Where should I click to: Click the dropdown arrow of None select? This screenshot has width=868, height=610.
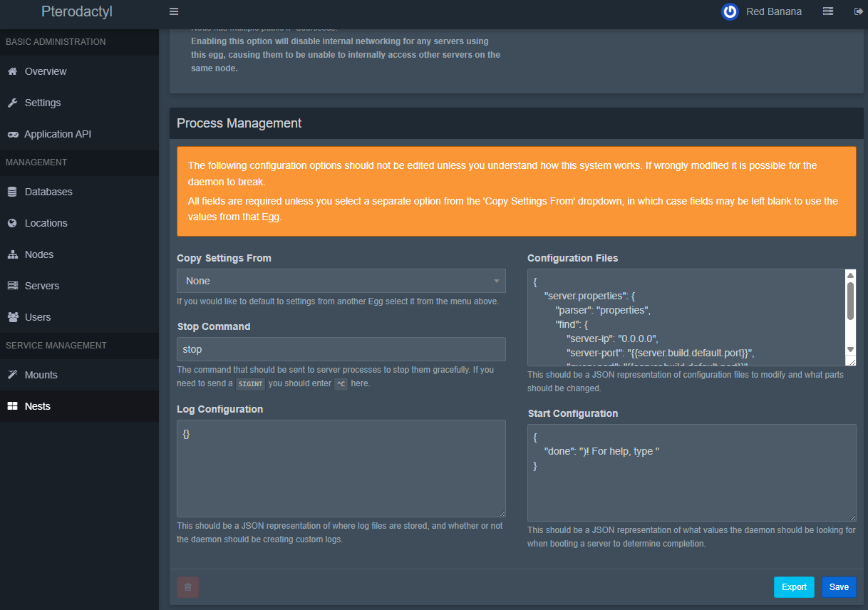pos(496,281)
